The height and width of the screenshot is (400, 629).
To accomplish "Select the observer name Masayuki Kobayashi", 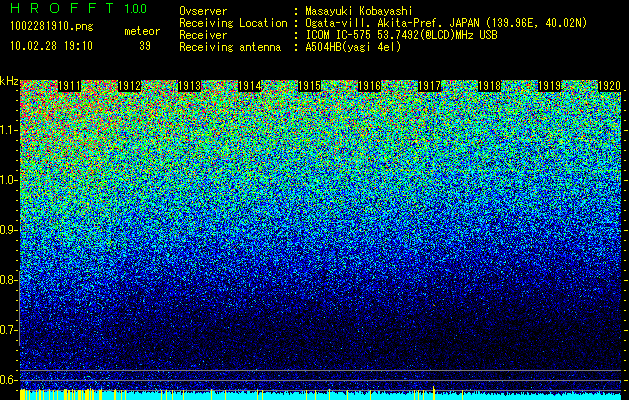I will (x=359, y=11).
